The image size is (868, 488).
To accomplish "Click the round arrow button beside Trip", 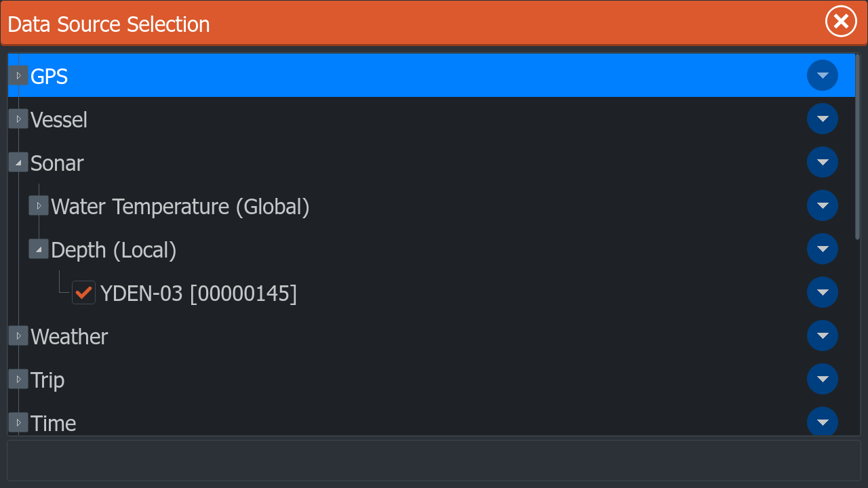I will point(822,379).
